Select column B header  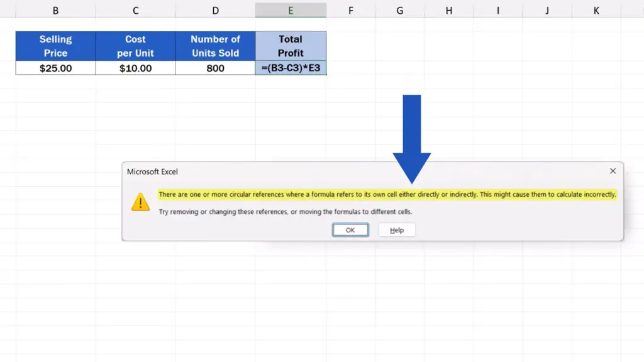pos(55,10)
